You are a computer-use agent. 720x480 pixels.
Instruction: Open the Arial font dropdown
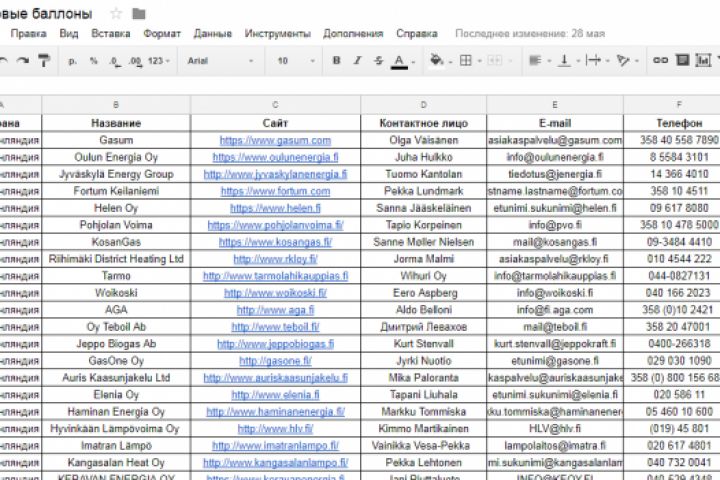click(x=220, y=61)
